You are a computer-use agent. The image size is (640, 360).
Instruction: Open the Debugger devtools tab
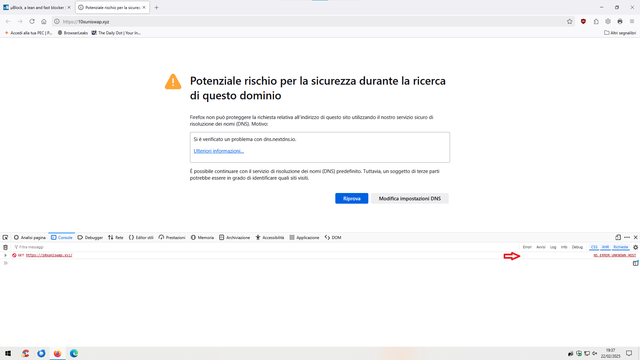click(x=90, y=237)
